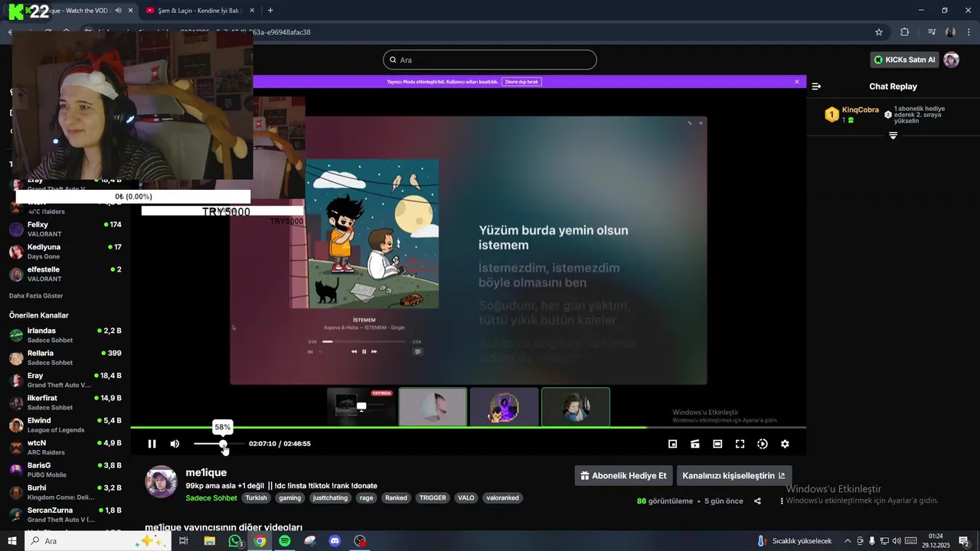This screenshot has width=980, height=551.
Task: Open Chrome extensions puzzle icon
Action: click(905, 32)
